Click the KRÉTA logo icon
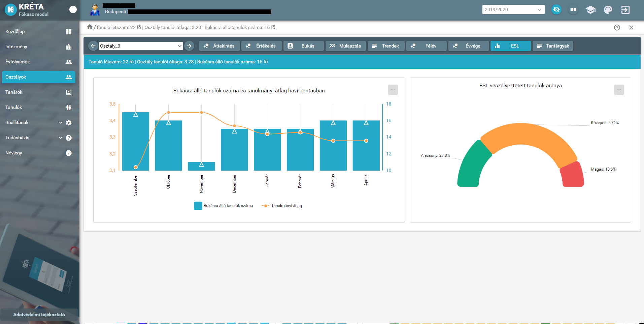 click(x=10, y=10)
